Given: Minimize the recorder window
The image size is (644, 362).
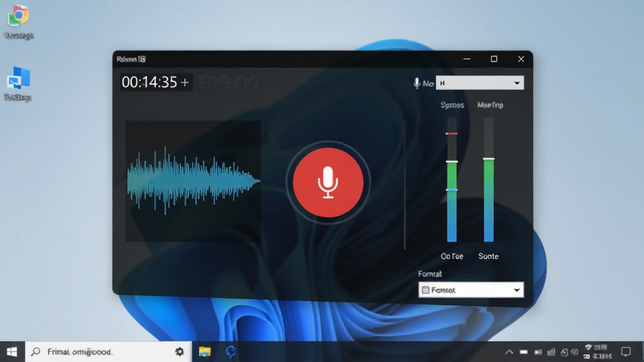Looking at the screenshot, I should pyautogui.click(x=467, y=59).
